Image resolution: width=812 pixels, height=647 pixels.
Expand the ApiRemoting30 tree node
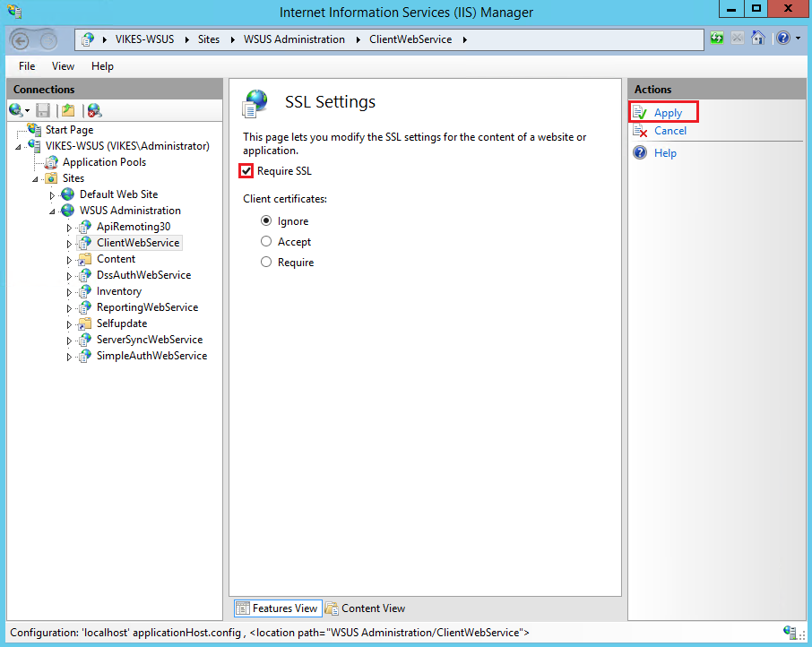(x=69, y=227)
